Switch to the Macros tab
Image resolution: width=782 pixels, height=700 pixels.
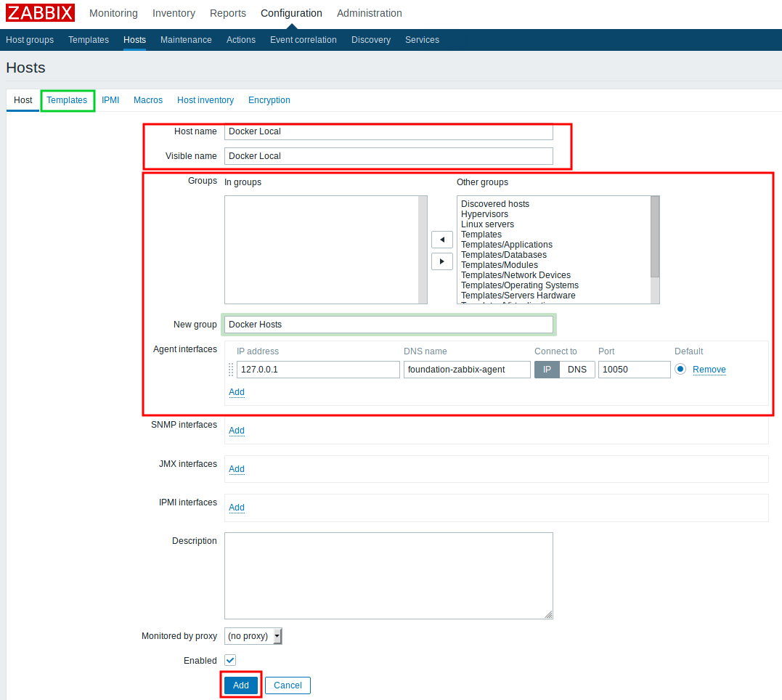[x=148, y=100]
